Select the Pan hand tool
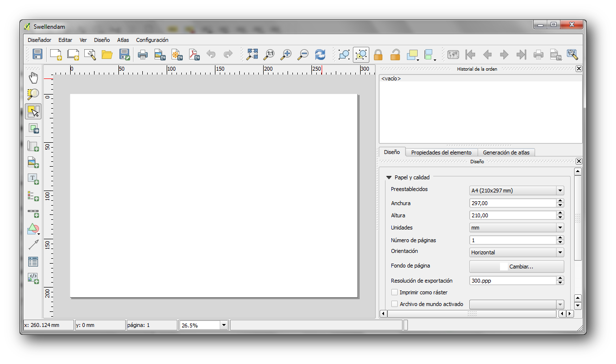The image size is (616, 364). coord(33,77)
